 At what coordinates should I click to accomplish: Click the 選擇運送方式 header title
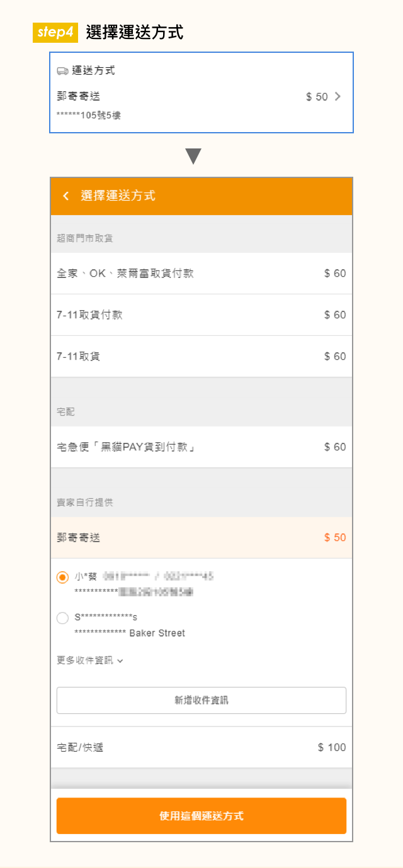[118, 196]
